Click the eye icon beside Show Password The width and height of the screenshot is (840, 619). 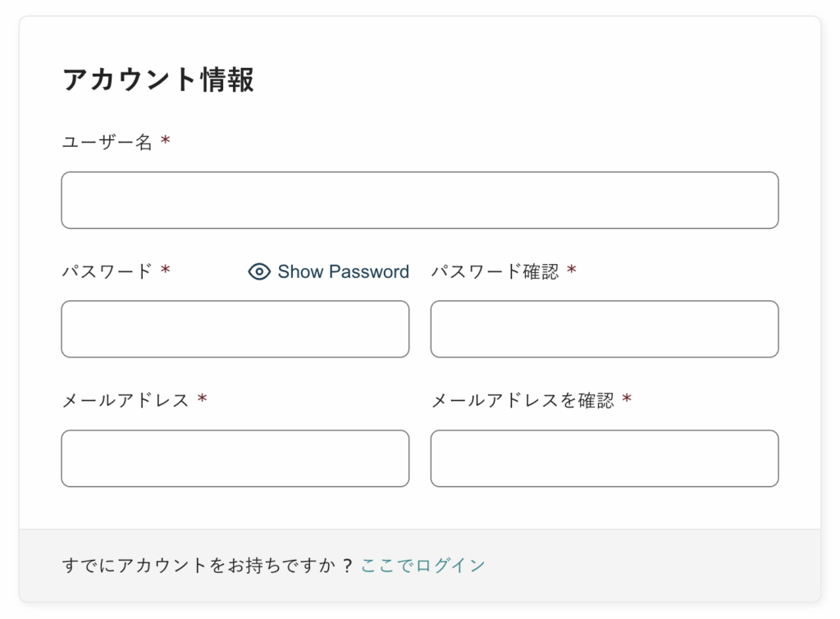point(259,272)
